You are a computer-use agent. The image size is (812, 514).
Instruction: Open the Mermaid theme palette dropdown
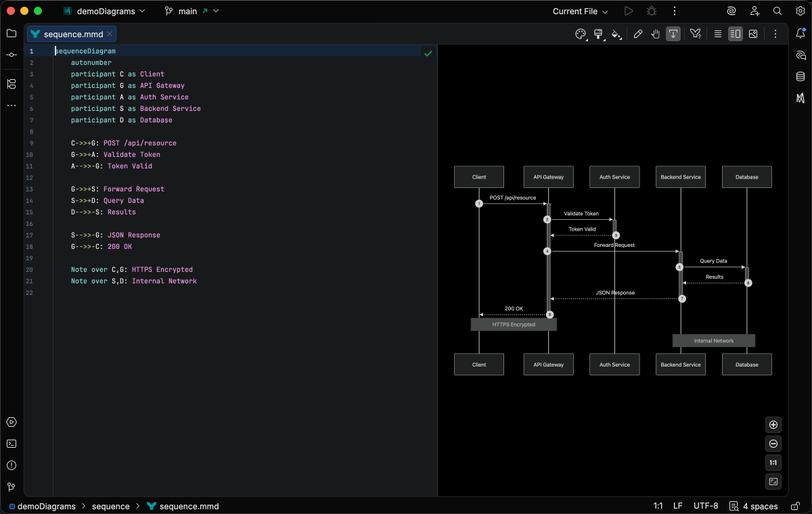coord(581,34)
